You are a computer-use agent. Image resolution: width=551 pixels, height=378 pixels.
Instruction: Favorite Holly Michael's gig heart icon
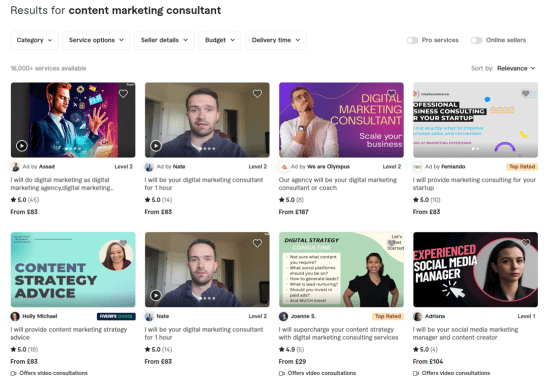click(123, 243)
